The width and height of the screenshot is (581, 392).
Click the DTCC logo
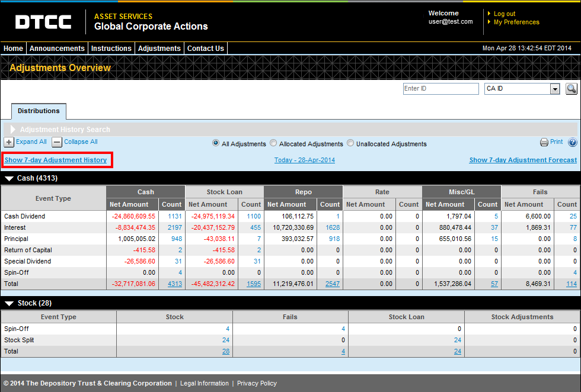point(43,22)
